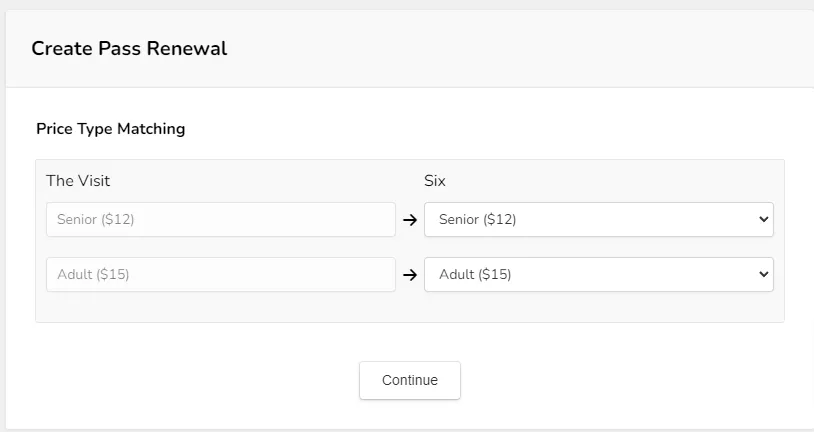This screenshot has height=432, width=814.
Task: Open the Adult ($15) price type dropdown under Six
Action: 599,274
